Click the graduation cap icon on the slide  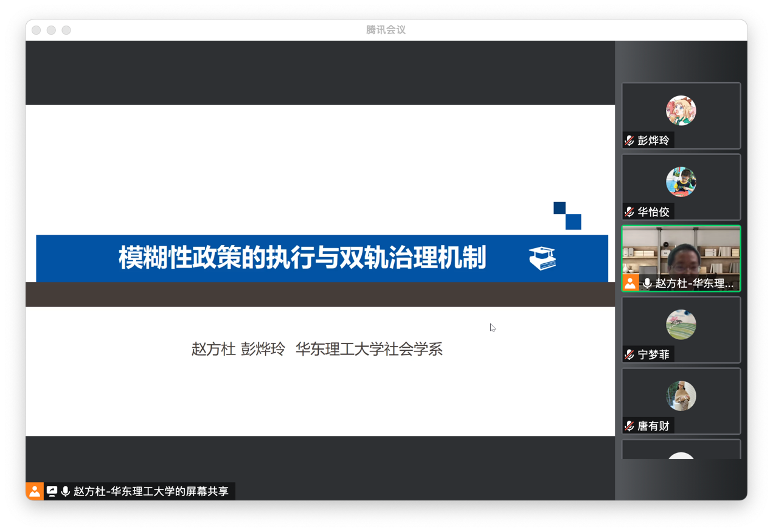(542, 258)
